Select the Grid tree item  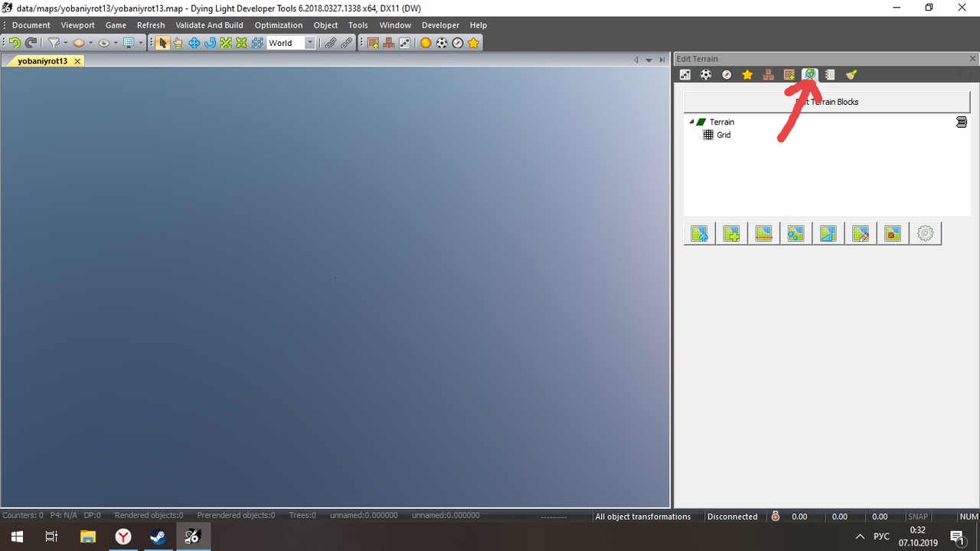coord(724,135)
